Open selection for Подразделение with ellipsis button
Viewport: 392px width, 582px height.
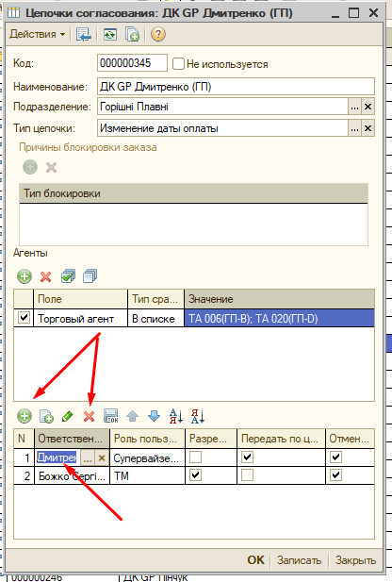coord(354,107)
